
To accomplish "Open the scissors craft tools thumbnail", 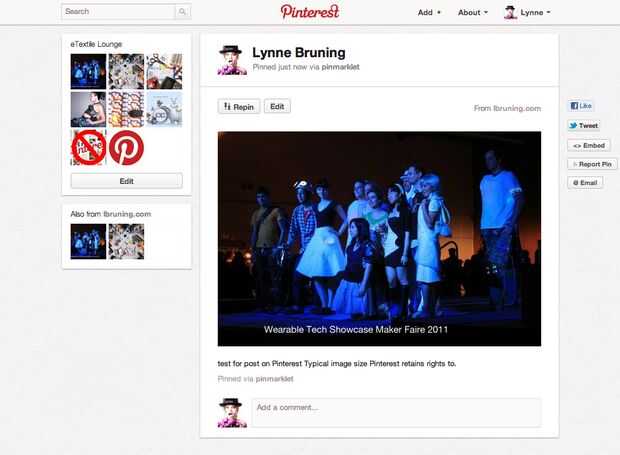I will pos(164,71).
